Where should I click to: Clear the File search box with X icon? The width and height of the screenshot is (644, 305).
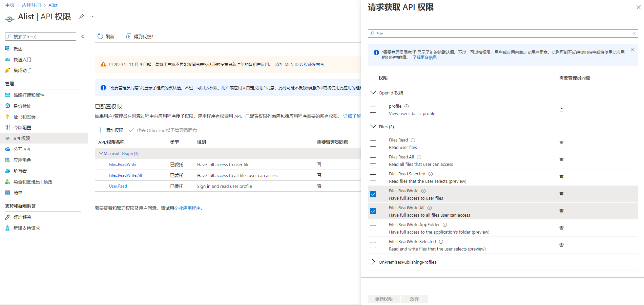[634, 34]
